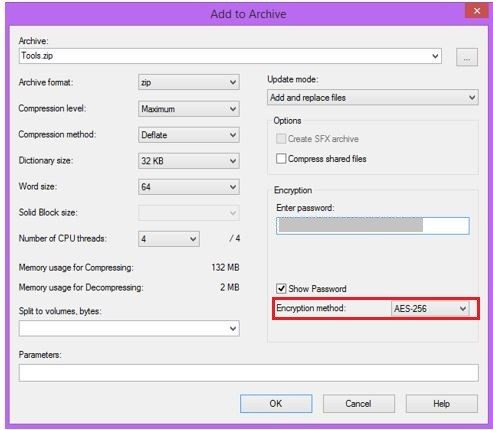Click the Parameters text field

[x=249, y=373]
